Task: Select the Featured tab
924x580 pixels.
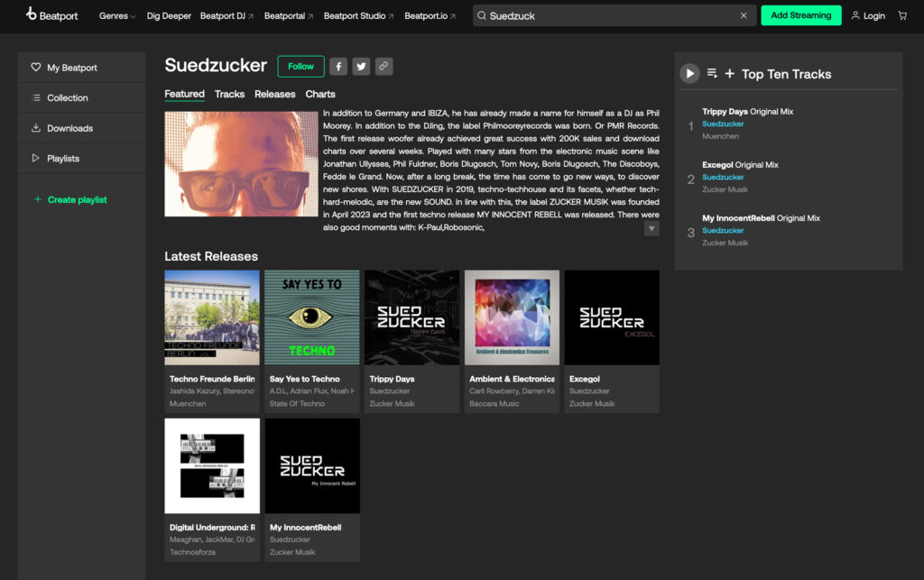Action: (184, 94)
